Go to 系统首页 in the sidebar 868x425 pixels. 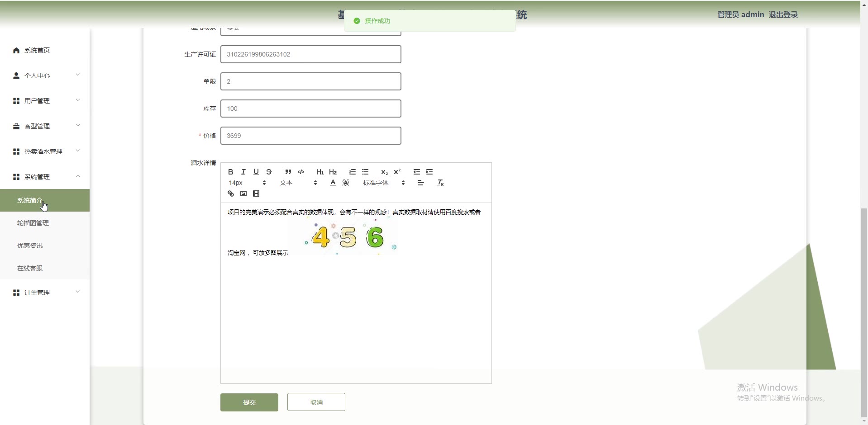[x=45, y=50]
